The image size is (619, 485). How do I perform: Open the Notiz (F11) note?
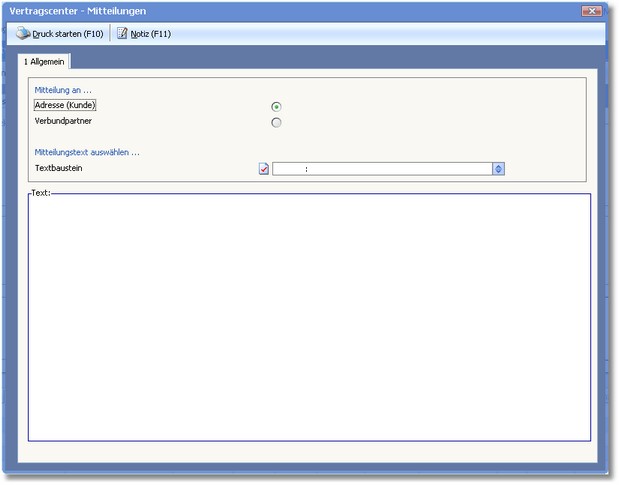tap(150, 34)
